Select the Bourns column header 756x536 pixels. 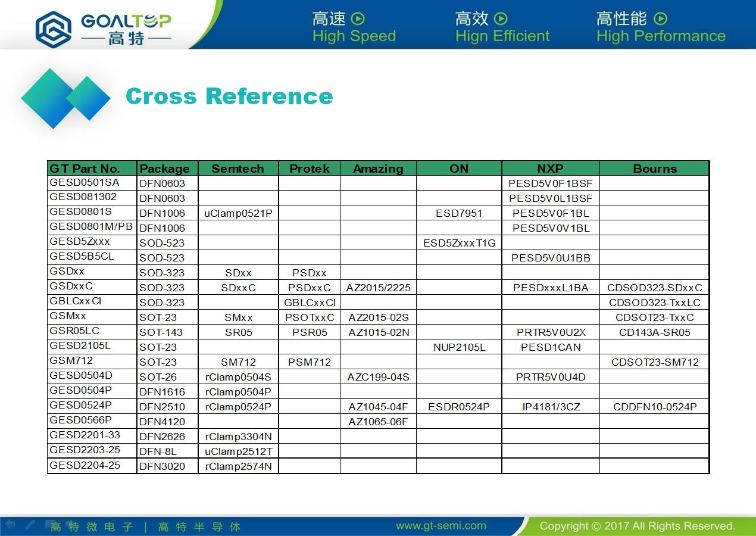[x=655, y=169]
